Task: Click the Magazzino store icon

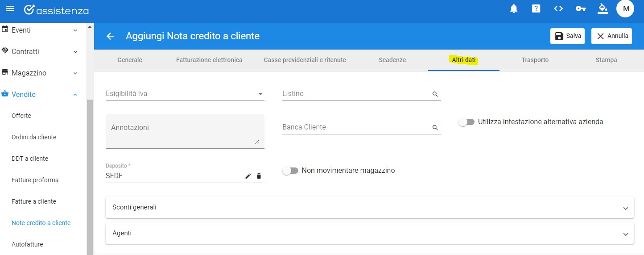Action: [5, 72]
